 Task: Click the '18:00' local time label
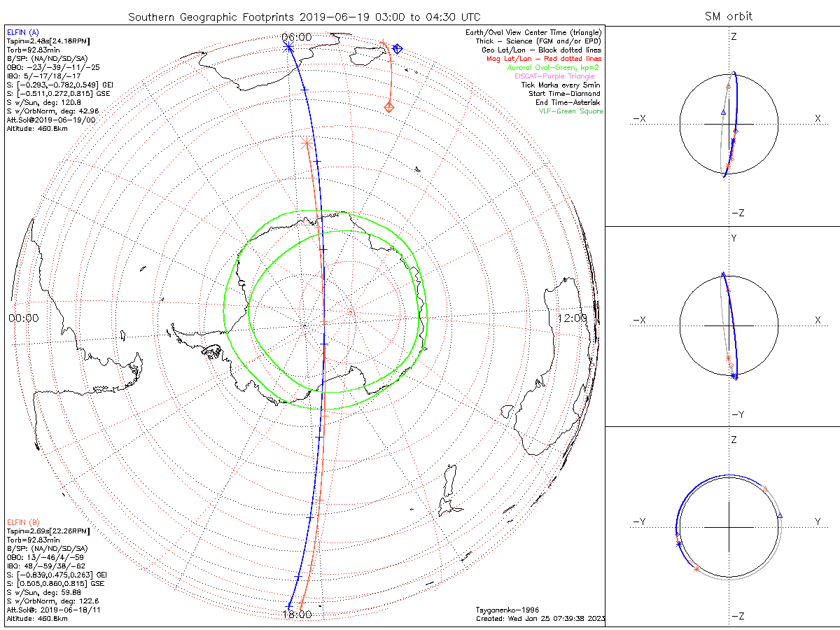click(x=297, y=614)
